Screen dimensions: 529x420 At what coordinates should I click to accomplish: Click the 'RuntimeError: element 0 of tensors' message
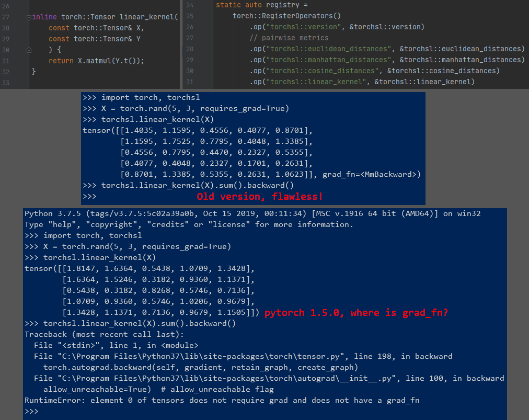(222, 401)
